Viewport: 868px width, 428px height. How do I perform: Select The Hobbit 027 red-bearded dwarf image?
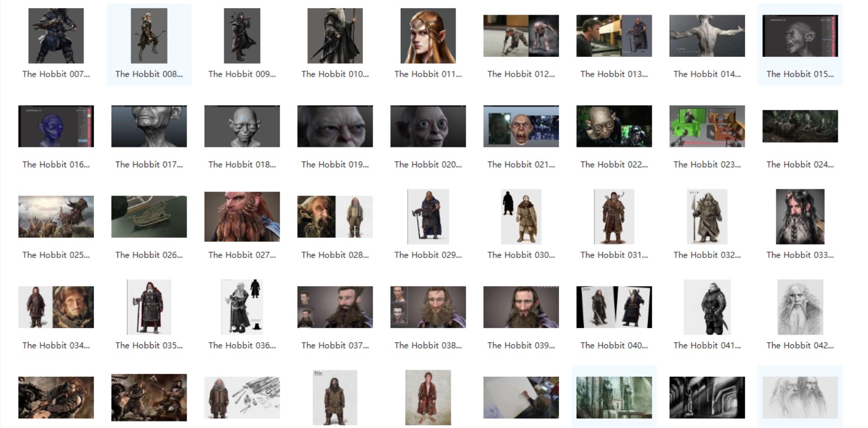242,216
